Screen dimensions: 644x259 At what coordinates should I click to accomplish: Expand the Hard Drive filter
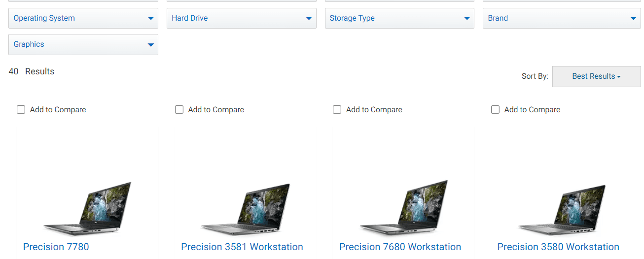pyautogui.click(x=242, y=18)
